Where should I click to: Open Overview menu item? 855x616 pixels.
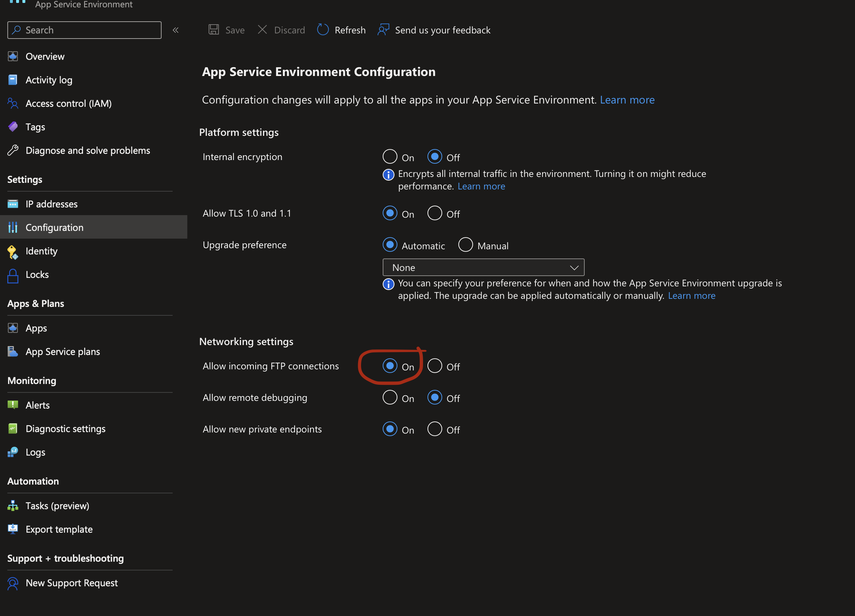(45, 57)
